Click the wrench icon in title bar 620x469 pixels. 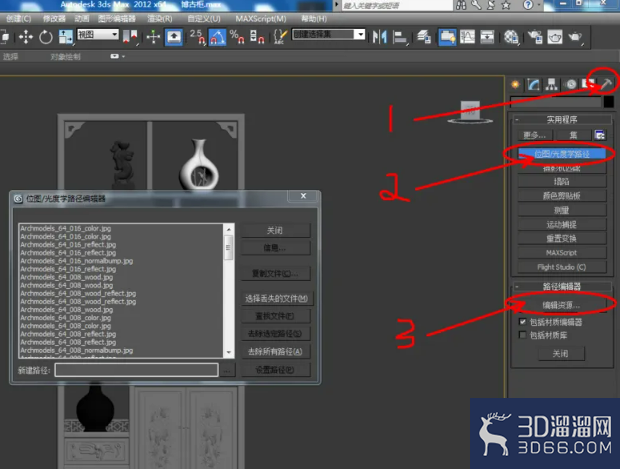click(476, 5)
